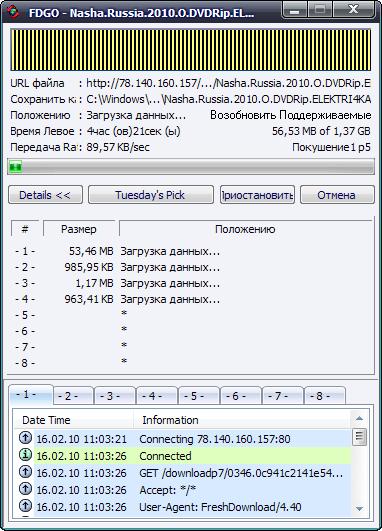This screenshot has width=382, height=531.
Task: Switch to the - 6 - log tab
Action: (x=241, y=396)
